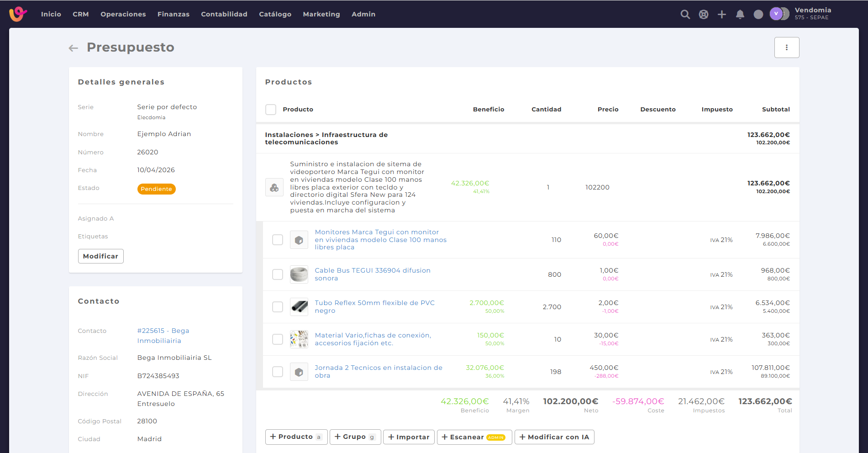Click the plus quick-create icon in top bar
Viewport: 868px width, 453px height.
tap(722, 14)
